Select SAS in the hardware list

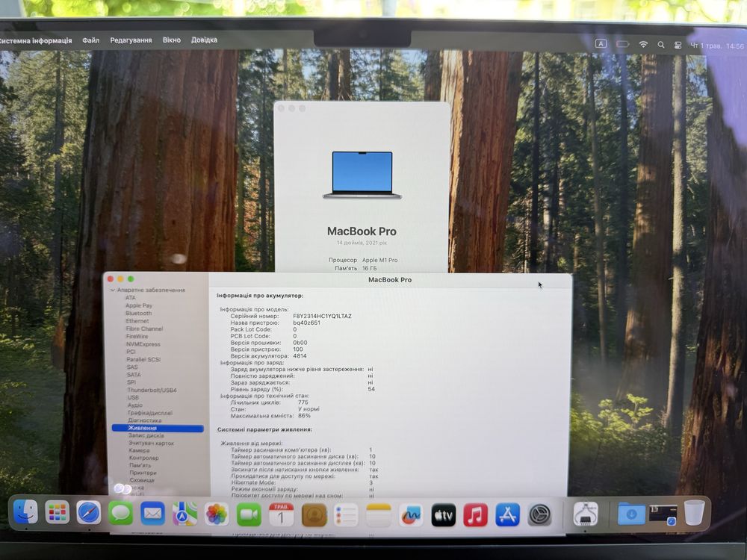coord(132,367)
